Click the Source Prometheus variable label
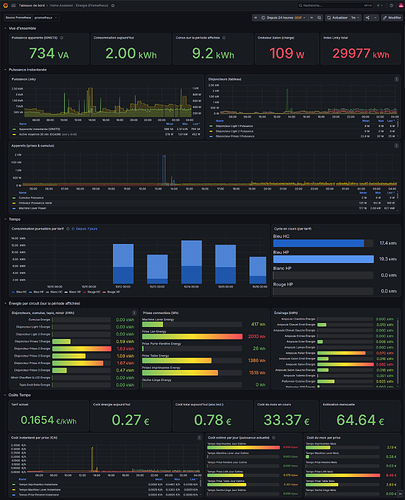Viewport: 405px width, 500px height. tap(19, 18)
